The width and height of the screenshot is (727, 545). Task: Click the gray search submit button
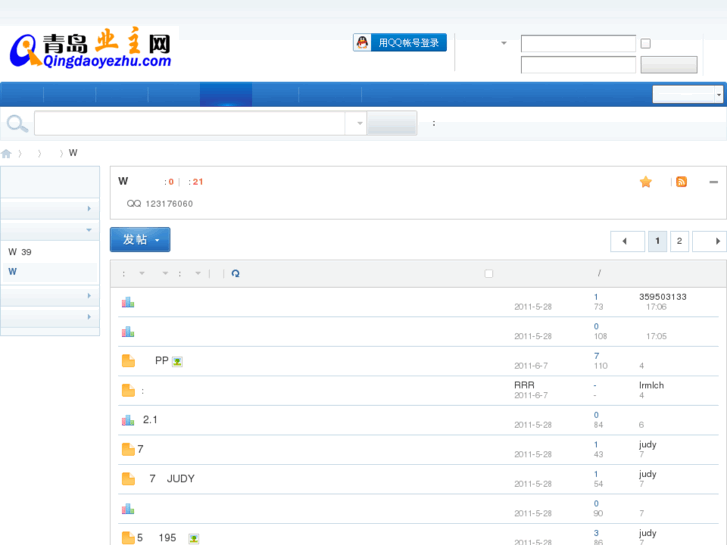pyautogui.click(x=392, y=123)
